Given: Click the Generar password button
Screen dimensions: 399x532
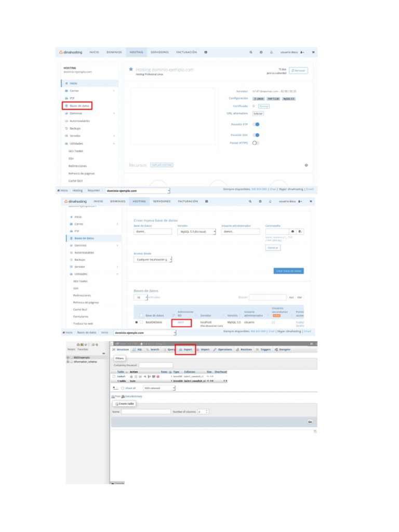Looking at the screenshot, I should 273,248.
